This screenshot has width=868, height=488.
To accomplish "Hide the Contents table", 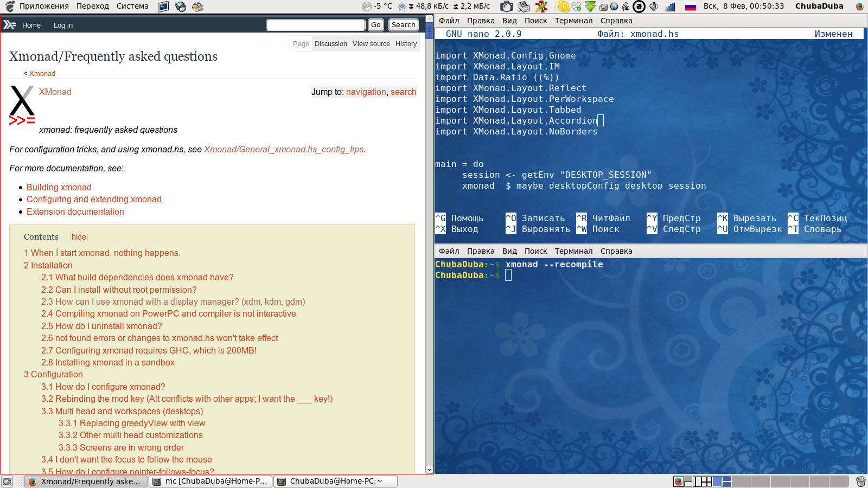I will pos(79,237).
